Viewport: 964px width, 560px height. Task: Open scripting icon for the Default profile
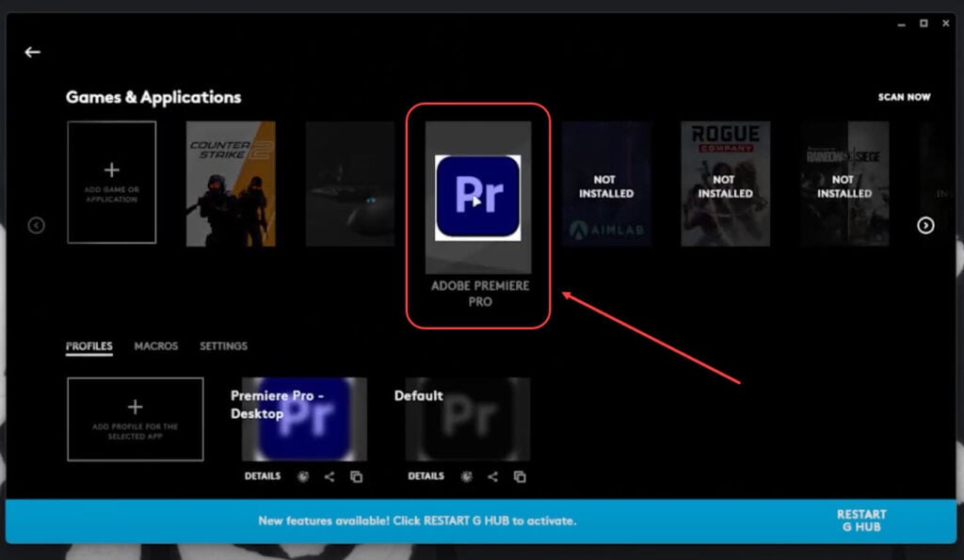pyautogui.click(x=467, y=476)
